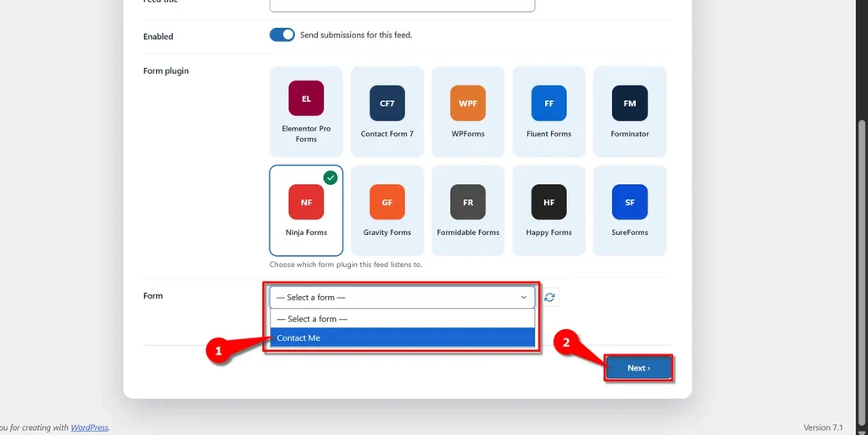868x435 pixels.
Task: Click the 'Form plugin' label
Action: (166, 71)
